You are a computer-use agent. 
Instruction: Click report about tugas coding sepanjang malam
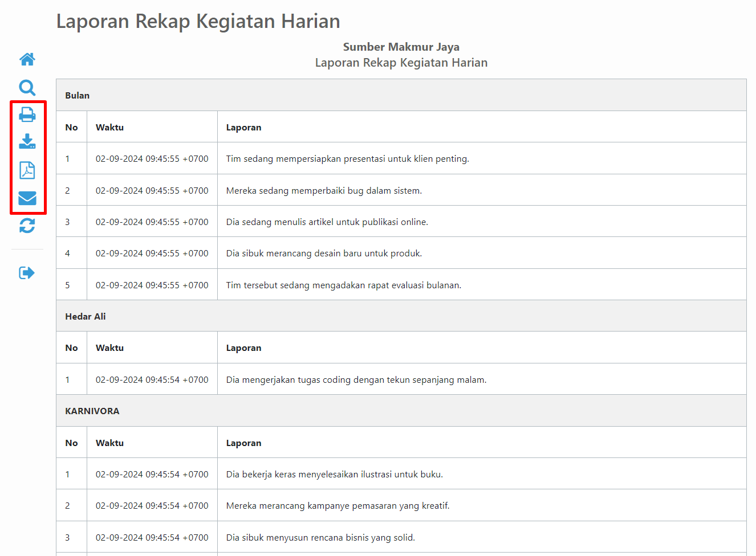[x=356, y=380]
